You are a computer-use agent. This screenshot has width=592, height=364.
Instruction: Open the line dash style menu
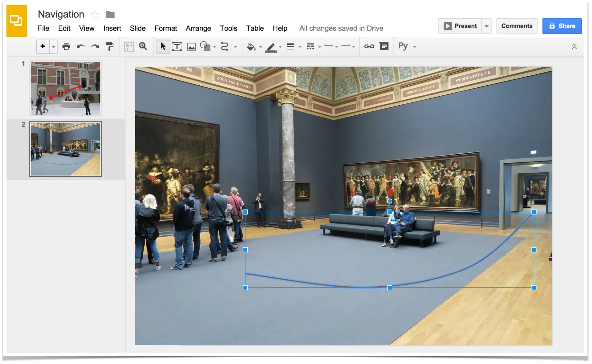point(310,47)
